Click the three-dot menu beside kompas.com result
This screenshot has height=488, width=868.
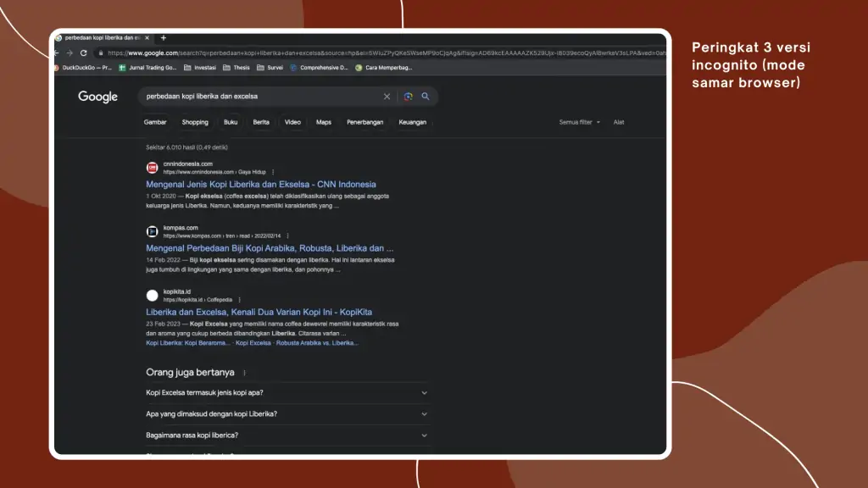point(288,236)
